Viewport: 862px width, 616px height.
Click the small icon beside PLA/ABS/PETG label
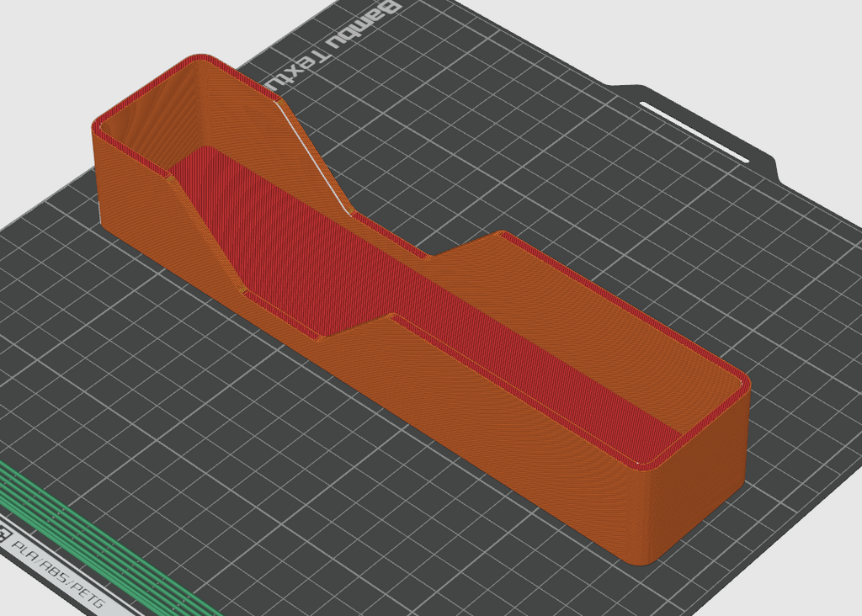tap(4, 534)
